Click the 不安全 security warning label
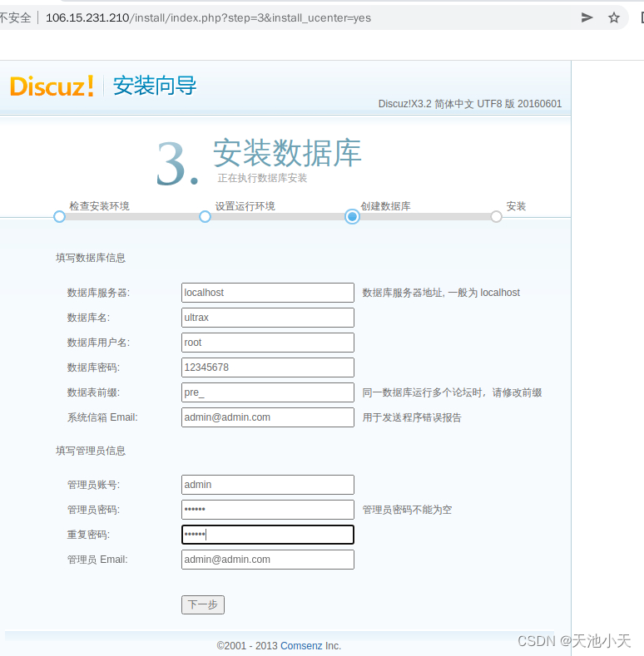 pyautogui.click(x=16, y=17)
